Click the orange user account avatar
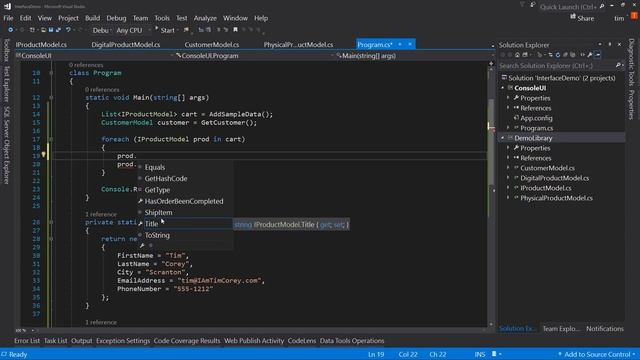Image resolution: width=640 pixels, height=360 pixels. pos(634,16)
